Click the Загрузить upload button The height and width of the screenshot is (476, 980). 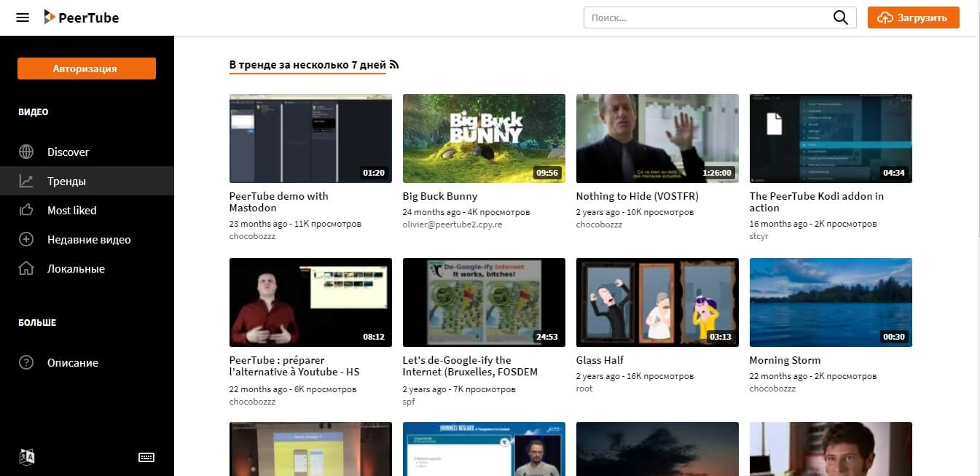tap(913, 17)
